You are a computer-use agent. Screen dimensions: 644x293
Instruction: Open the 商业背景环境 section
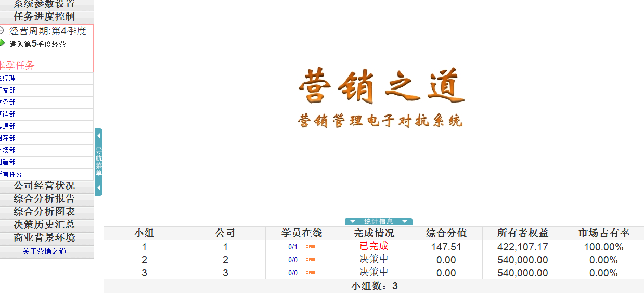click(x=44, y=238)
